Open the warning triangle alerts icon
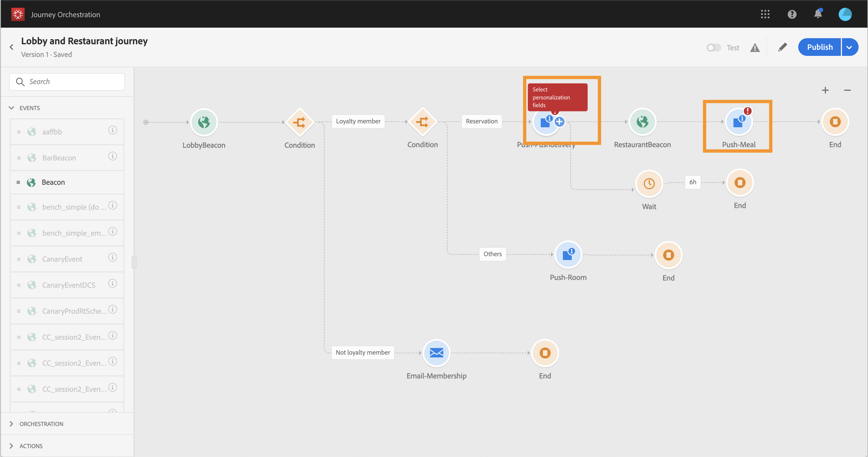Image resolution: width=868 pixels, height=457 pixels. (755, 48)
